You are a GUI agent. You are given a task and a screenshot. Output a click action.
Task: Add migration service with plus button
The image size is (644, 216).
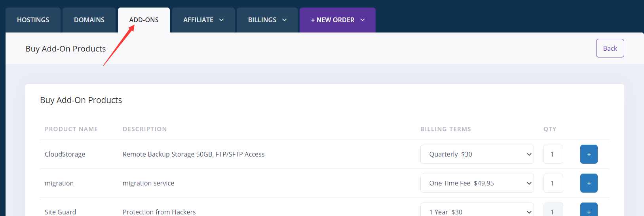[x=589, y=183]
